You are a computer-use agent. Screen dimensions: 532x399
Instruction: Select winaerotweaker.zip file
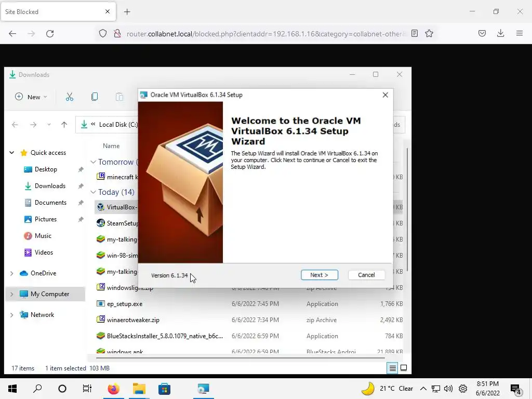click(x=133, y=320)
